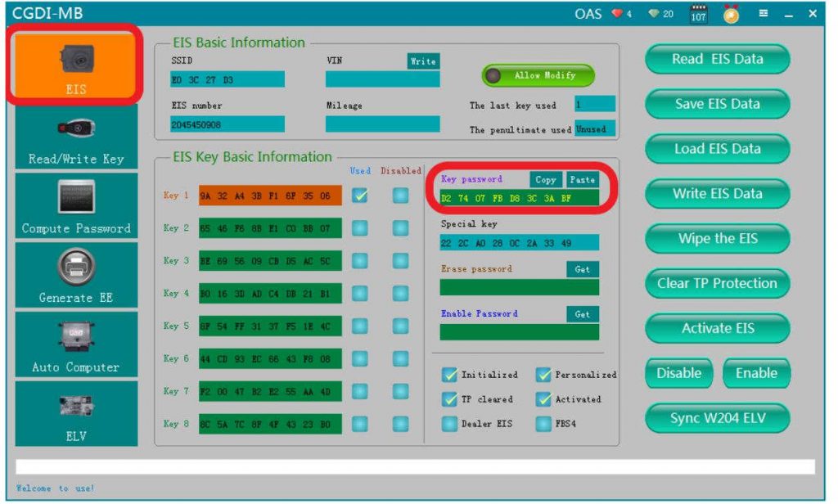Toggle the Personalized checkbox

(x=543, y=375)
